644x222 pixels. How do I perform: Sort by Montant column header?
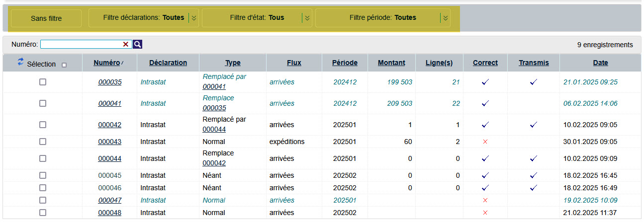(x=391, y=63)
